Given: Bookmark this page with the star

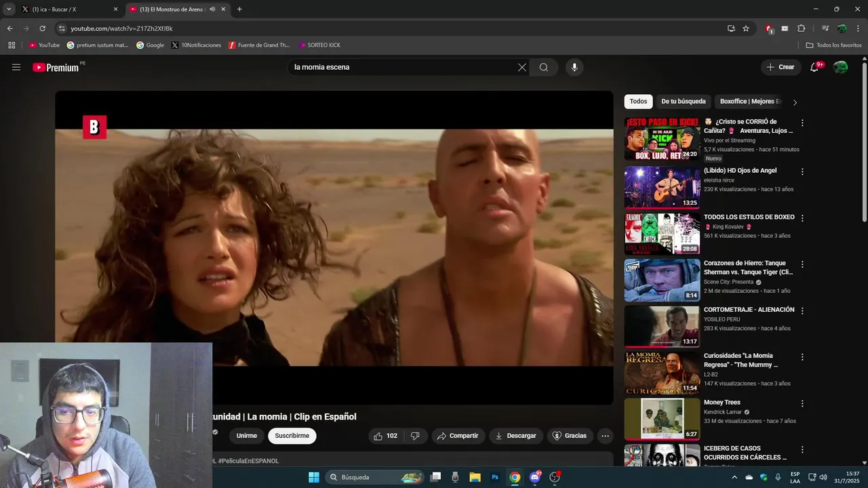Looking at the screenshot, I should (746, 28).
